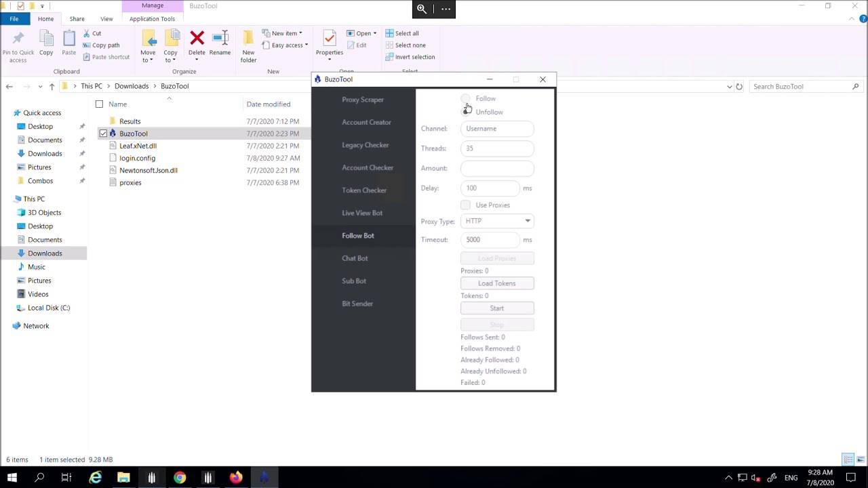
Task: Click Invert selection in the ribbon
Action: pos(410,57)
